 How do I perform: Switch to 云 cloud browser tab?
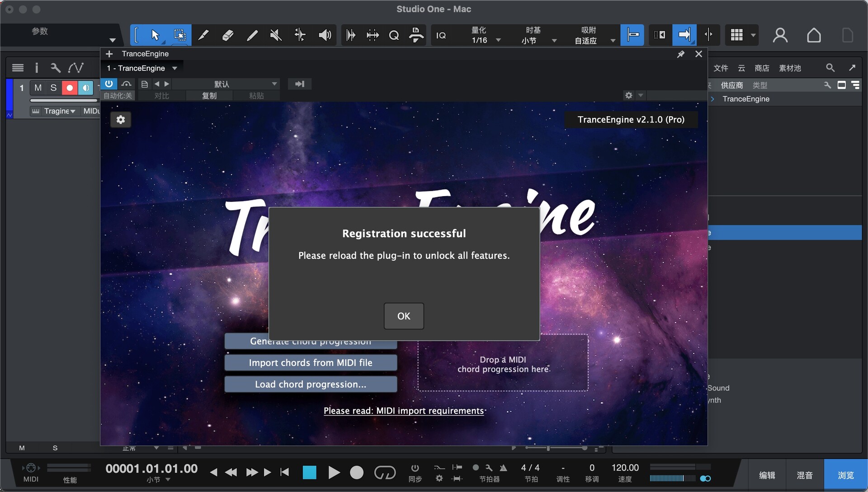click(x=741, y=68)
